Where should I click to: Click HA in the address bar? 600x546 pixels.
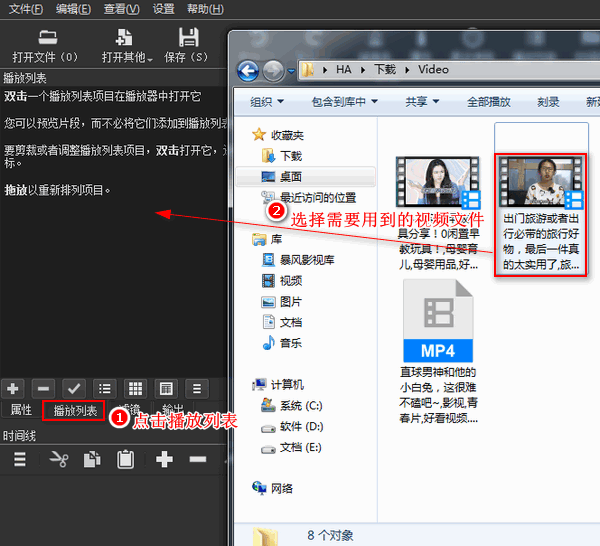pos(344,70)
